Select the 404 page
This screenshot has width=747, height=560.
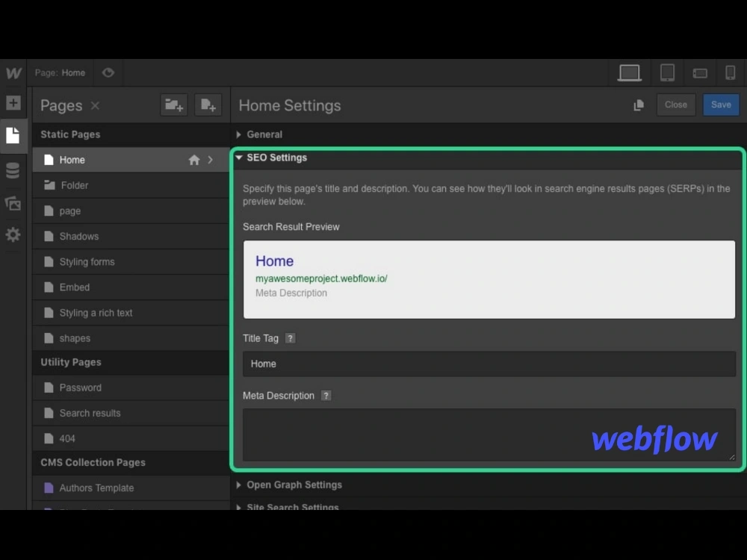(131, 438)
